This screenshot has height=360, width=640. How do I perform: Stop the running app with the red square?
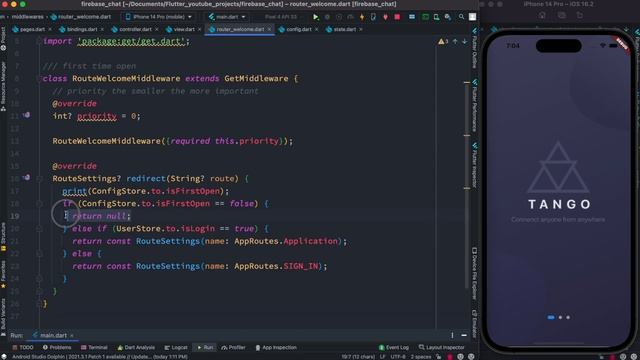click(x=397, y=17)
